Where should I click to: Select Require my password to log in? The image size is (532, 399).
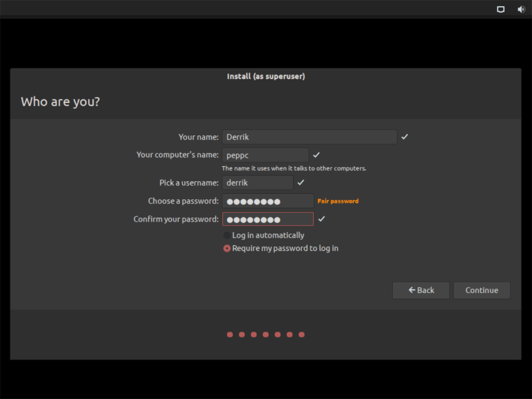(x=227, y=248)
